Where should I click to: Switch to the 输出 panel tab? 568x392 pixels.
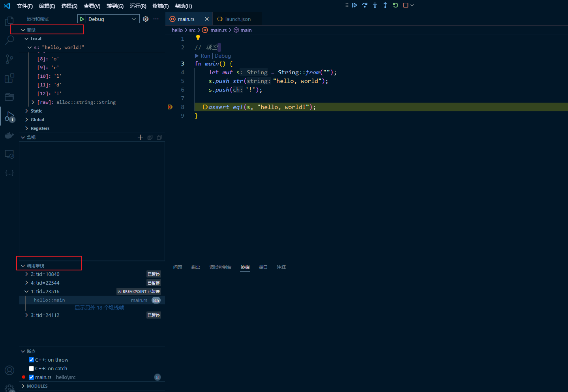[x=196, y=267]
